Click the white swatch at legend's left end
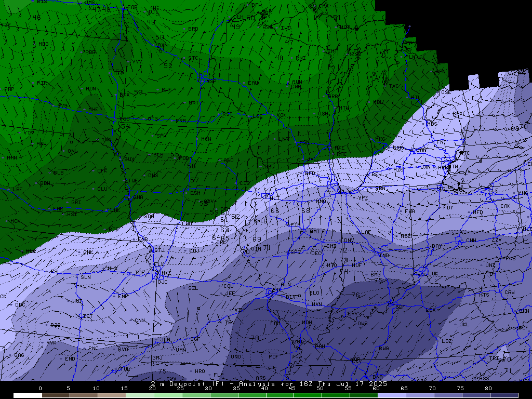Viewport: 532px width, 399px height. (28, 395)
